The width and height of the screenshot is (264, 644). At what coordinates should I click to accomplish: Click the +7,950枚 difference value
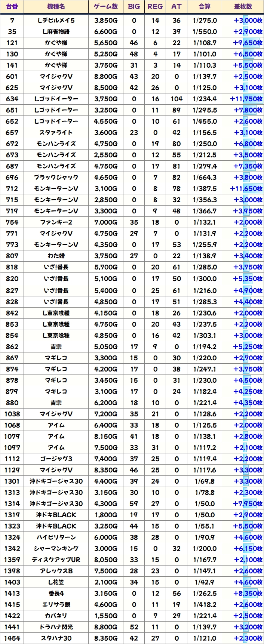click(248, 504)
